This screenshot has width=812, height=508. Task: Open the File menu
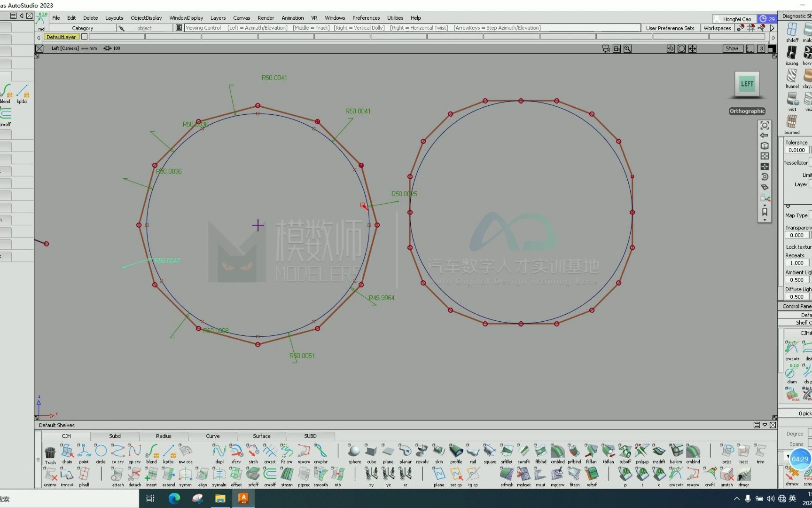click(x=56, y=18)
